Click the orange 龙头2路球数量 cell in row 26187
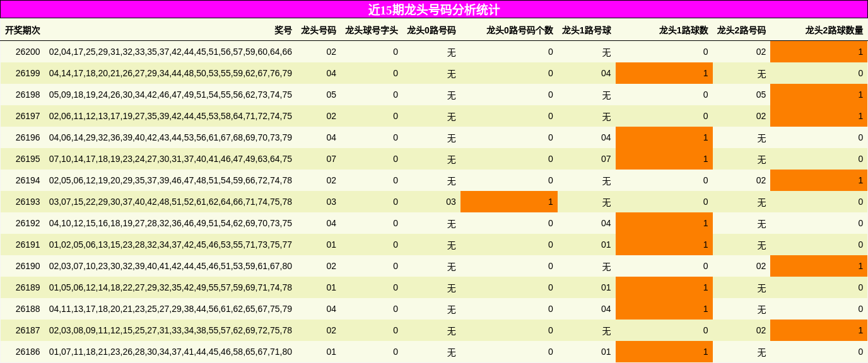The height and width of the screenshot is (363, 868). [x=819, y=330]
